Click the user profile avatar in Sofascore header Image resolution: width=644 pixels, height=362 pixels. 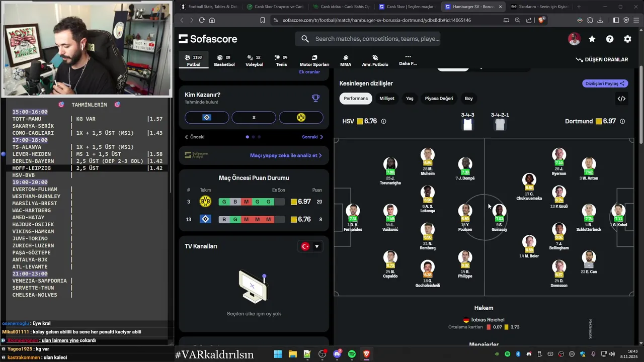574,39
